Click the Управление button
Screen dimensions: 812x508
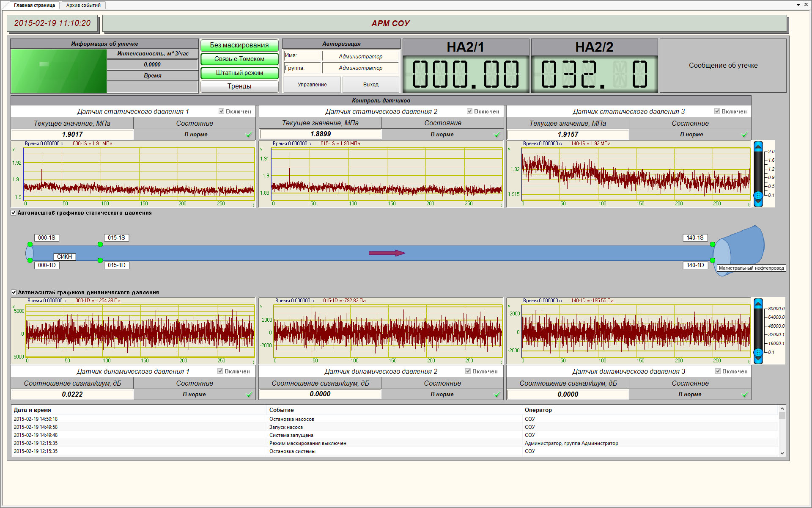pyautogui.click(x=312, y=85)
